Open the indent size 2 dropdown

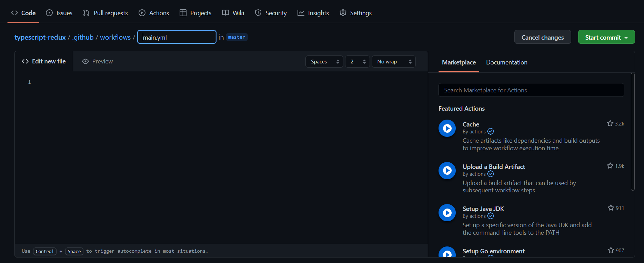[x=358, y=61]
